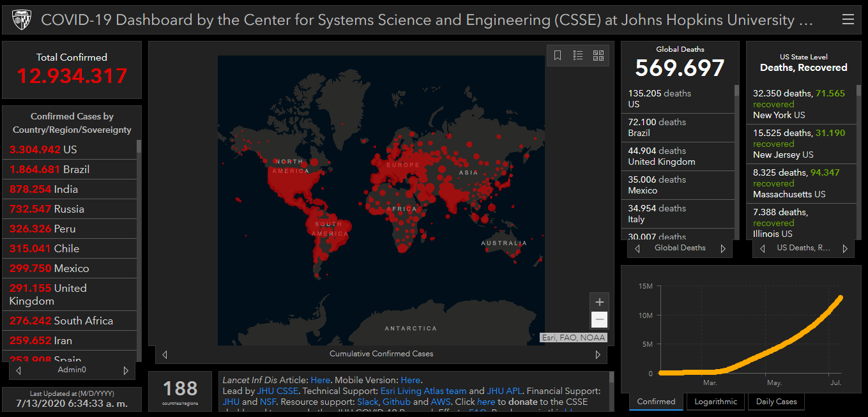
Task: Show previous map layer before Cumulative Confirmed Cases
Action: (165, 354)
